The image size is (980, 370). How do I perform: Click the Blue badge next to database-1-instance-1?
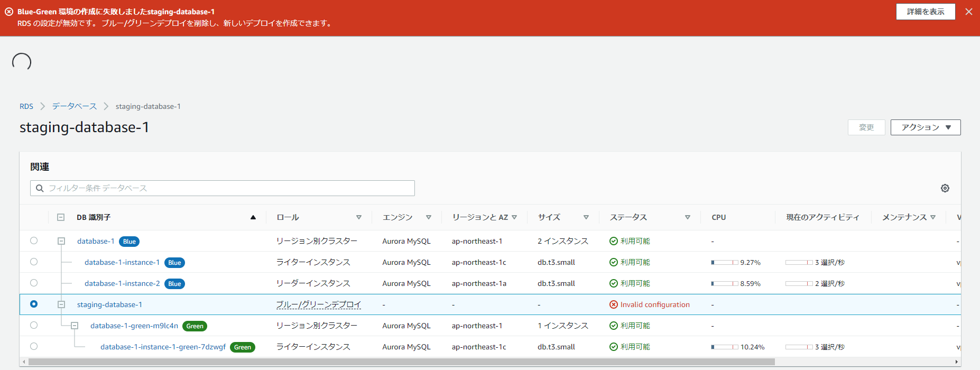click(174, 263)
